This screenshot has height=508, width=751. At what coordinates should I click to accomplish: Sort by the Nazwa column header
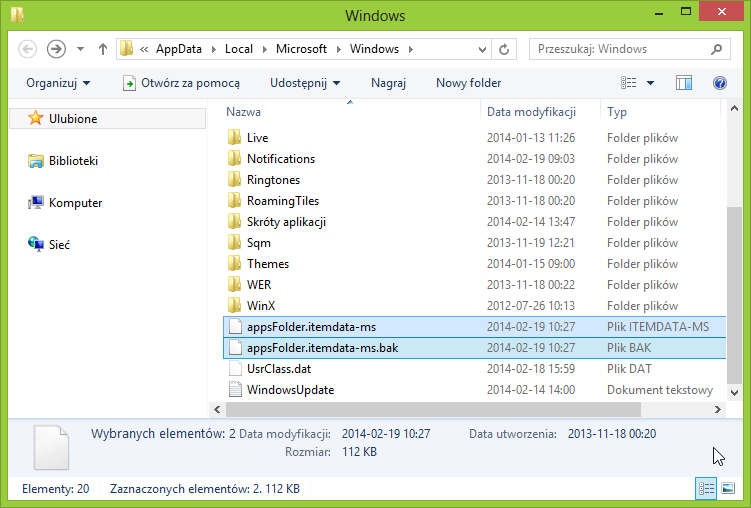[x=243, y=112]
